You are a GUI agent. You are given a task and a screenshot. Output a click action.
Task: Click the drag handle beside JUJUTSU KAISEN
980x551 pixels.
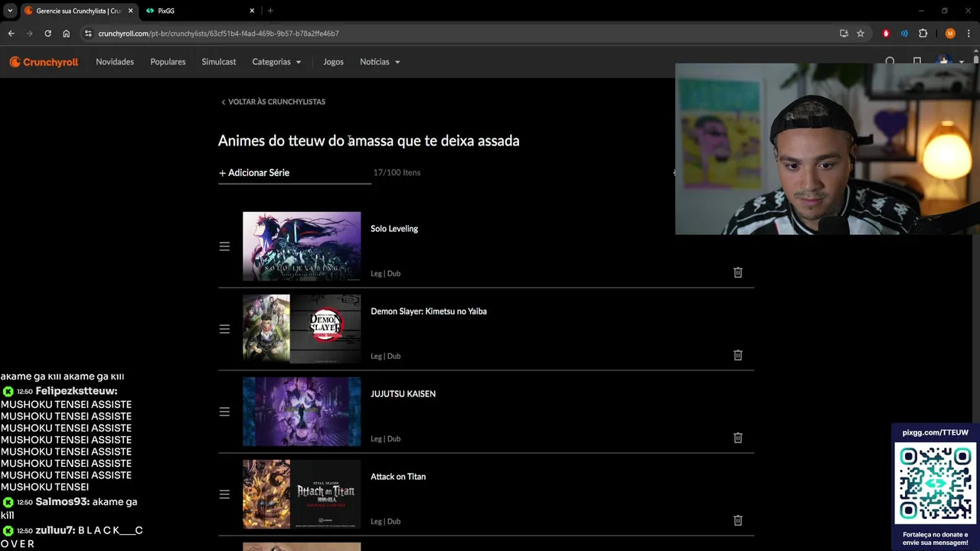[x=224, y=412]
